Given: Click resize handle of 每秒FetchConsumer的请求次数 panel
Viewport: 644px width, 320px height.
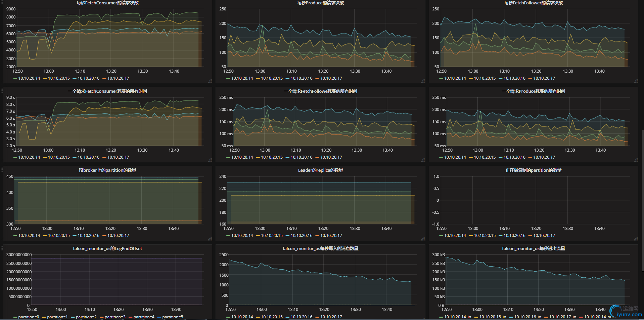Looking at the screenshot, I should (210, 81).
